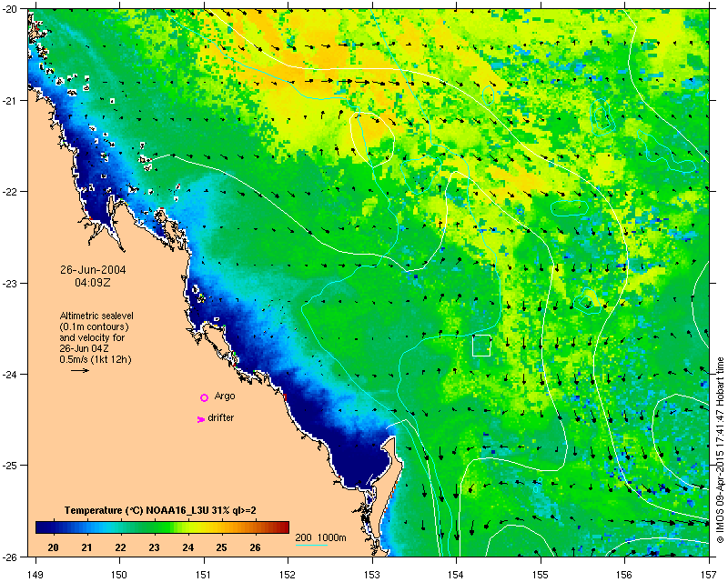
Task: Click the cyan 200 1000m isobath line sample
Action: pos(311,545)
